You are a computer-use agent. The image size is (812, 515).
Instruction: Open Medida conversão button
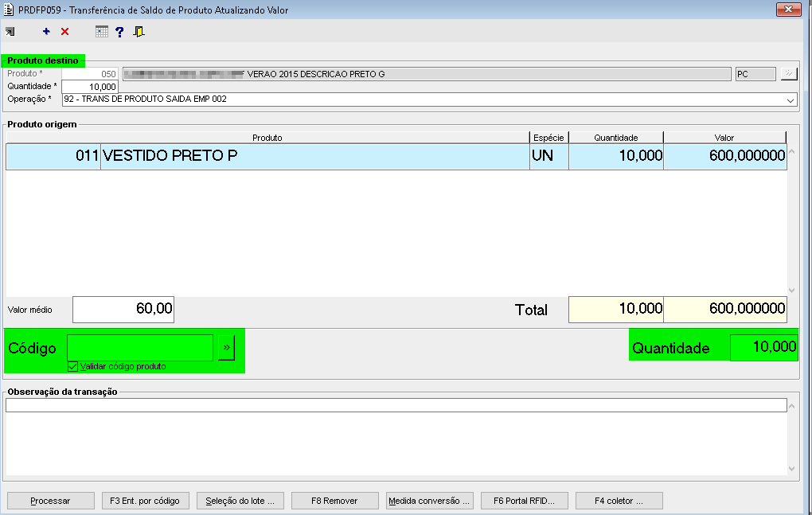click(429, 501)
